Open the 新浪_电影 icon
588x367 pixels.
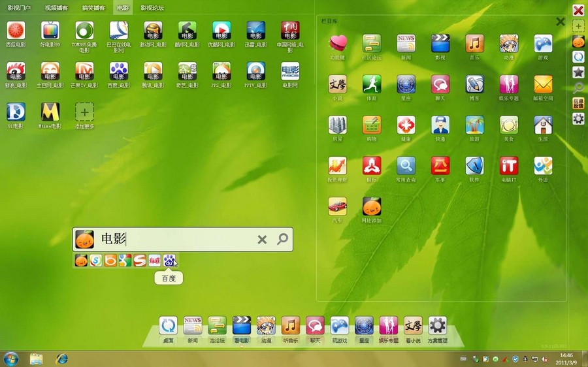(16, 71)
